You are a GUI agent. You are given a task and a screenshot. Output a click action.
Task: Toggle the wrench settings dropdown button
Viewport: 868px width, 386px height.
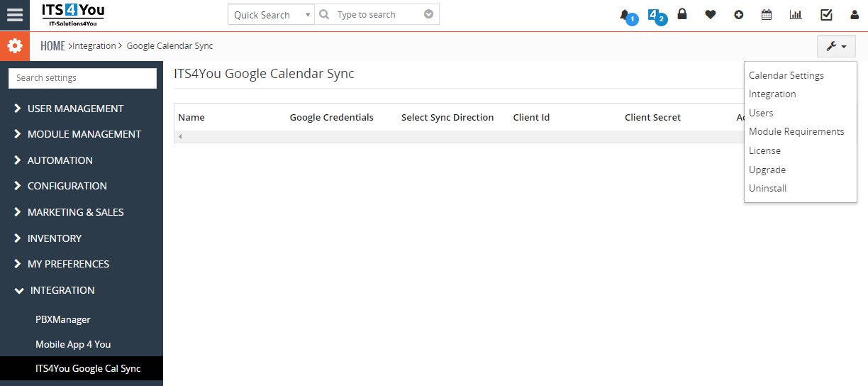[x=836, y=46]
